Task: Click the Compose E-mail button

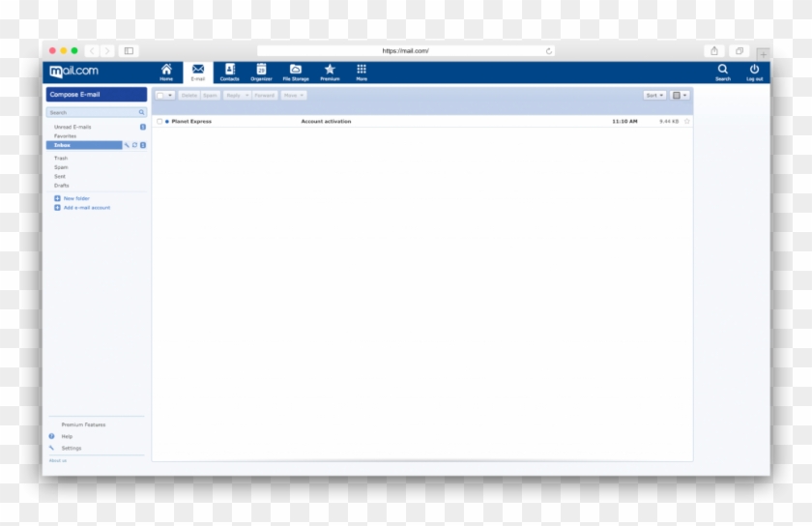Action: (x=97, y=95)
